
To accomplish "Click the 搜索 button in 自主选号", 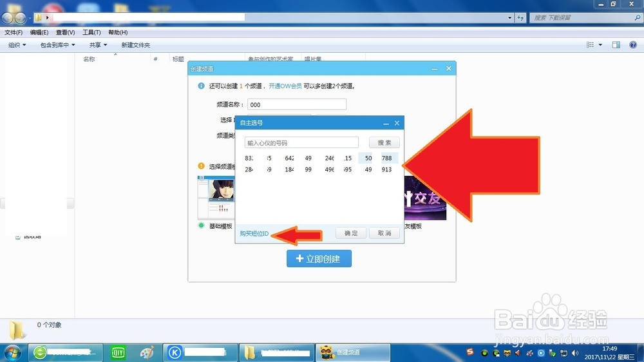I will click(384, 142).
